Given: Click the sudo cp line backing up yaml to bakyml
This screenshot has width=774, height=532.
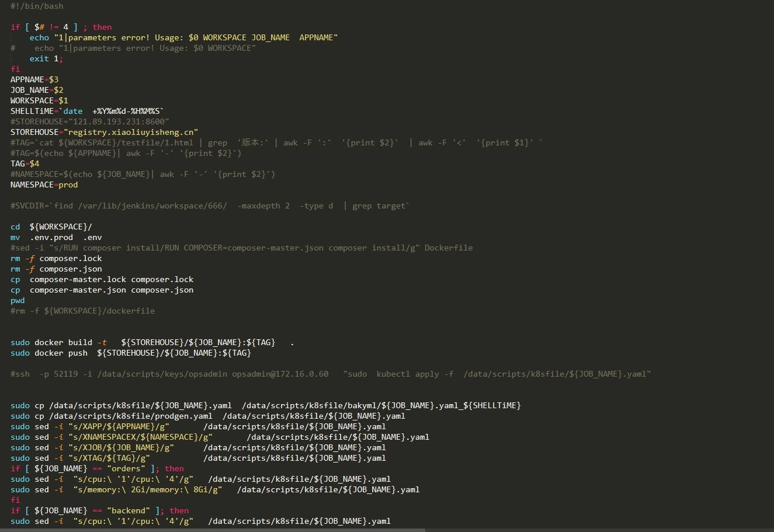Looking at the screenshot, I should 266,405.
